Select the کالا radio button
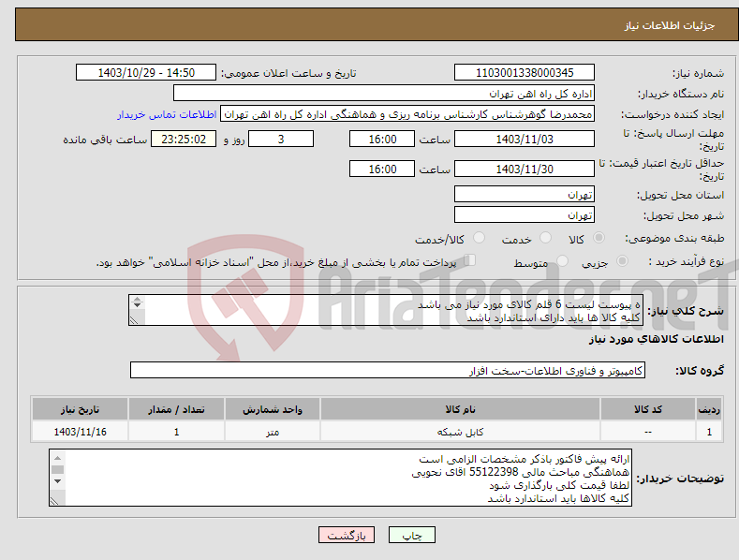Image resolution: width=739 pixels, height=560 pixels. pos(599,238)
